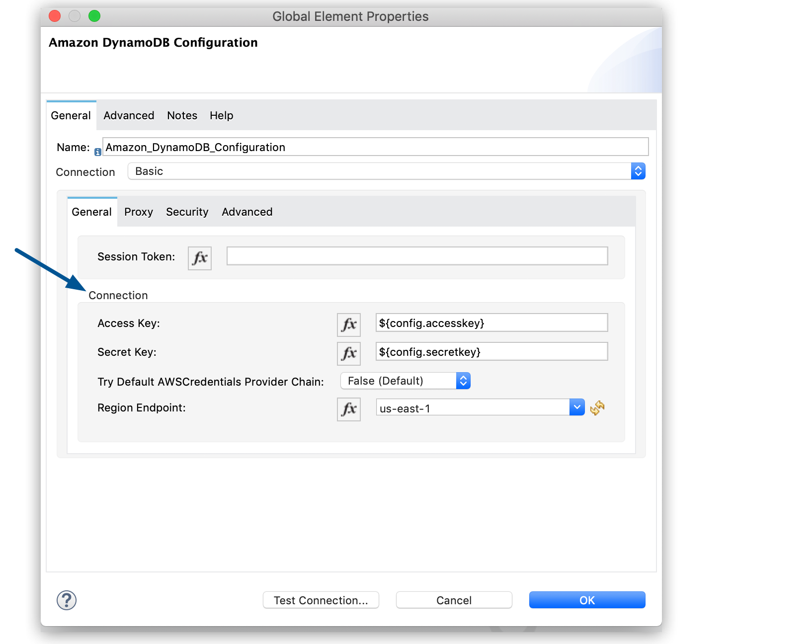Click the Cancel button
The width and height of the screenshot is (812, 644).
(x=453, y=600)
